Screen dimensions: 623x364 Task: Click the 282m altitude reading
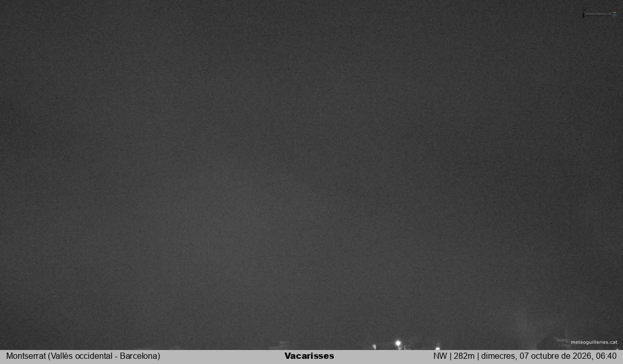(x=464, y=356)
